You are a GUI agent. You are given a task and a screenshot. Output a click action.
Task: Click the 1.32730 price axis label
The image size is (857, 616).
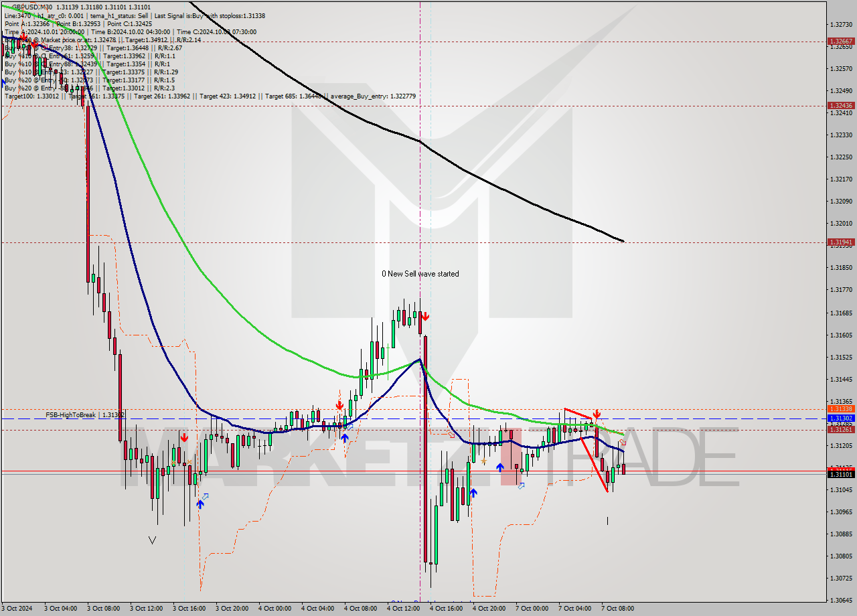click(840, 24)
